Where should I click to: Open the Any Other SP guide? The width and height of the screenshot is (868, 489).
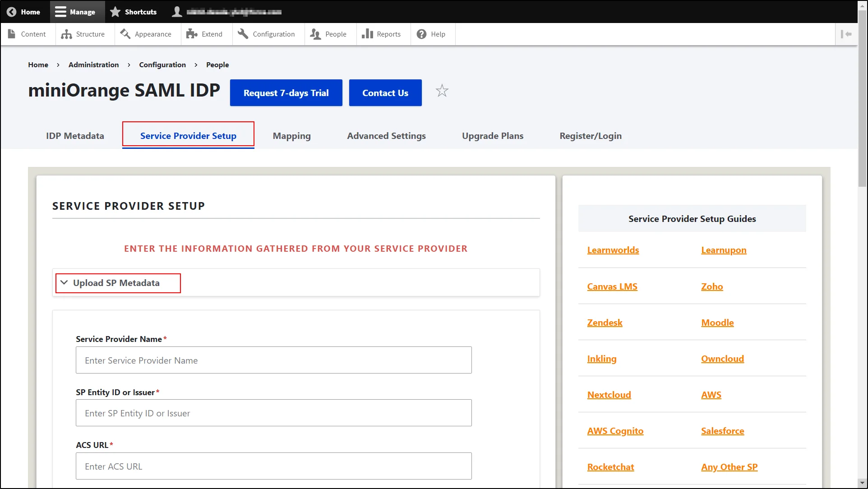pyautogui.click(x=729, y=467)
